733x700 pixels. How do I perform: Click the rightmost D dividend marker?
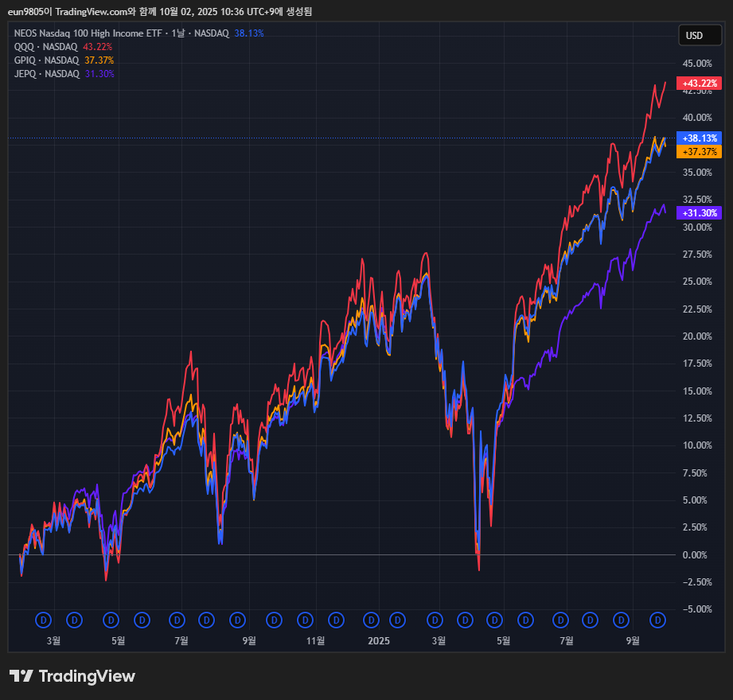[x=657, y=620]
